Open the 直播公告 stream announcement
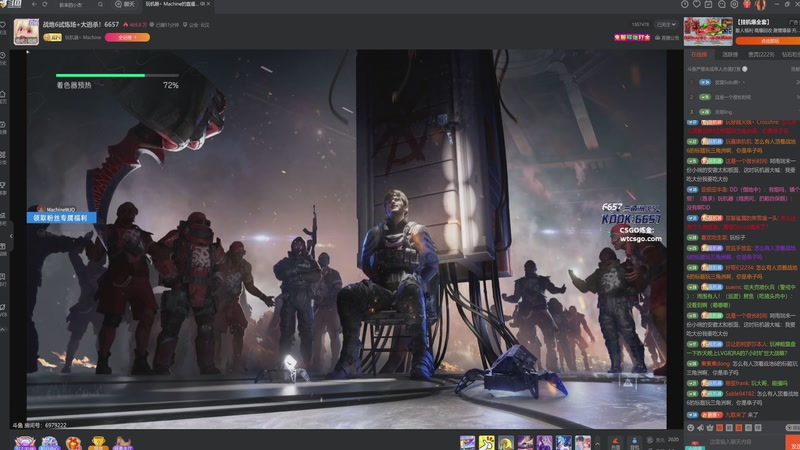Screen dimensions: 800x450 (x=667, y=38)
